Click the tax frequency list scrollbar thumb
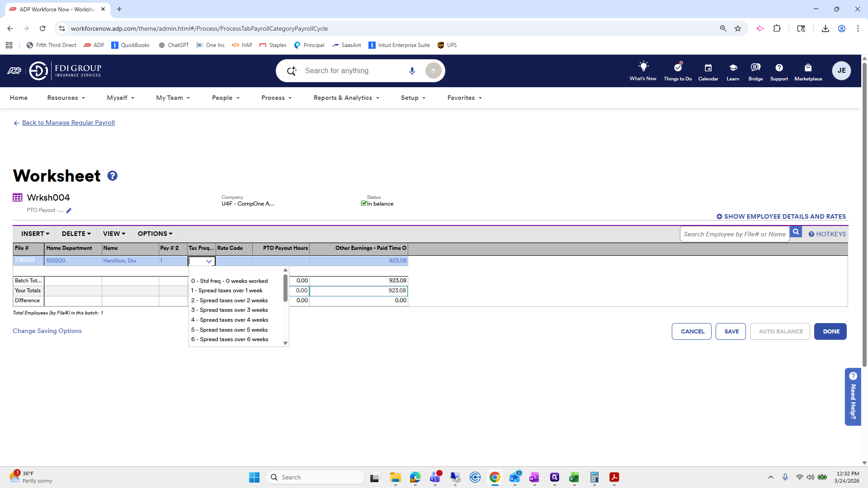 [x=285, y=288]
